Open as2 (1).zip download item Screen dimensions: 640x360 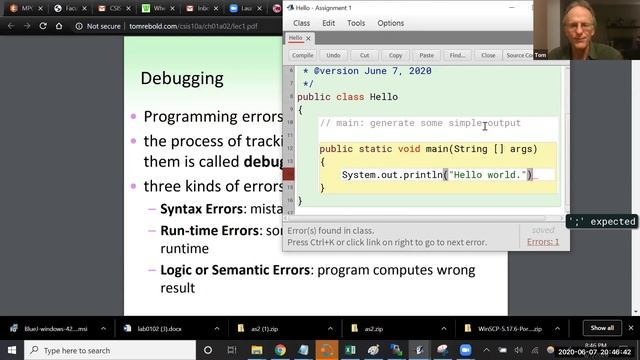point(259,329)
